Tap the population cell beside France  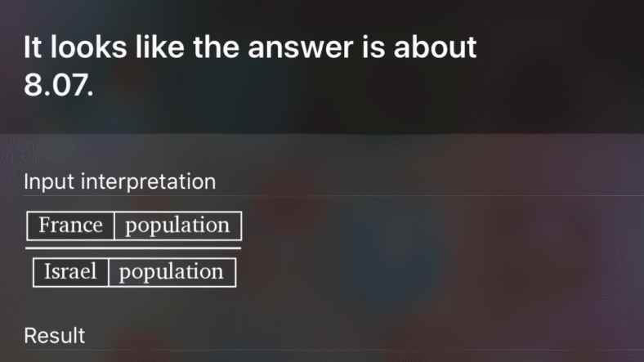pos(177,226)
